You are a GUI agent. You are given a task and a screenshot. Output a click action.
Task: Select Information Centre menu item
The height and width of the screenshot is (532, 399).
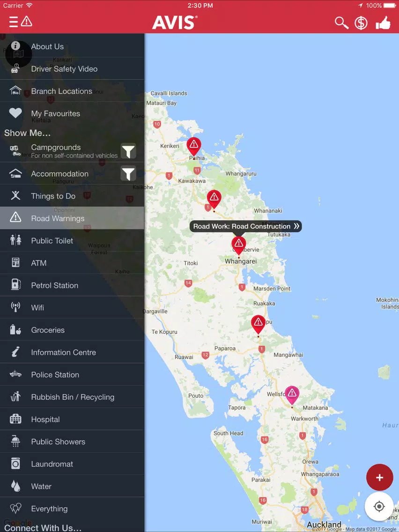click(x=72, y=352)
